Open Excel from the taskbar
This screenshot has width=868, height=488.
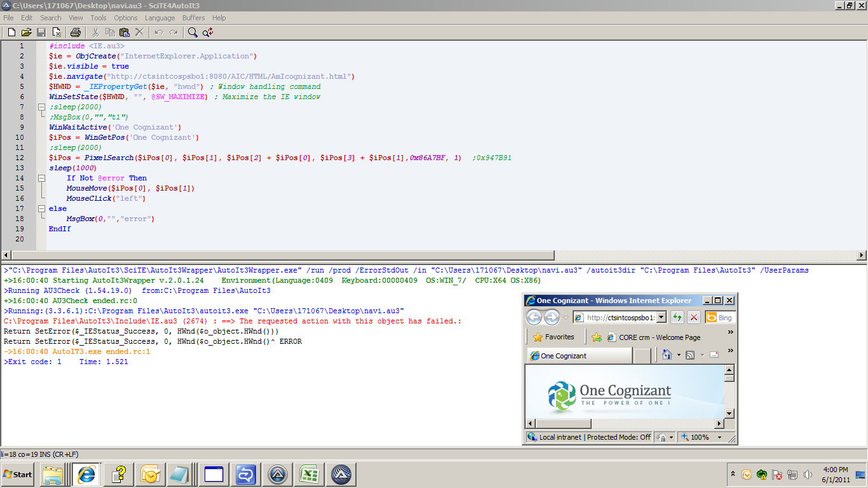[309, 474]
